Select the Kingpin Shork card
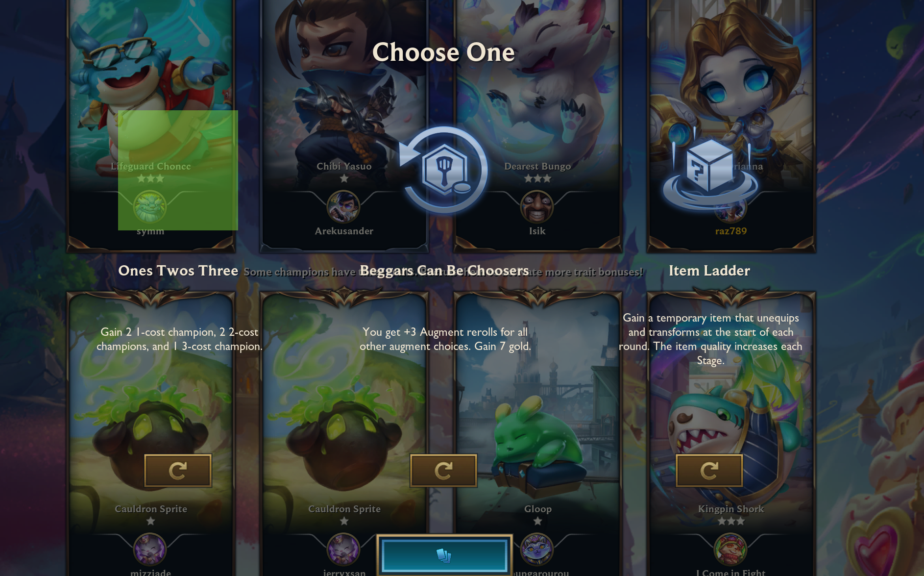924x576 pixels. tap(731, 434)
